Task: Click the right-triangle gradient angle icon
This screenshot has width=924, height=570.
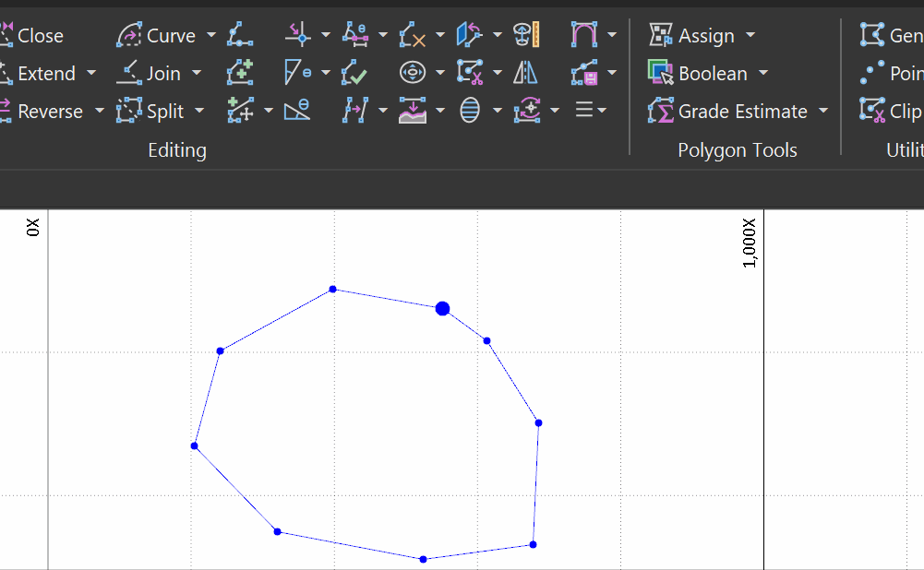Action: (x=297, y=110)
